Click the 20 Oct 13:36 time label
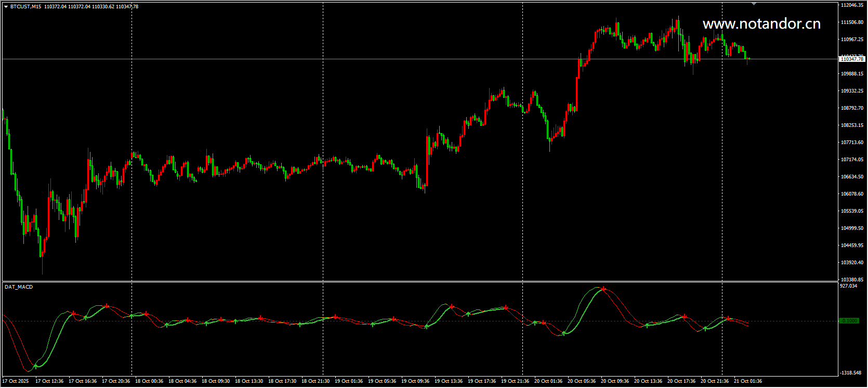 [648, 381]
